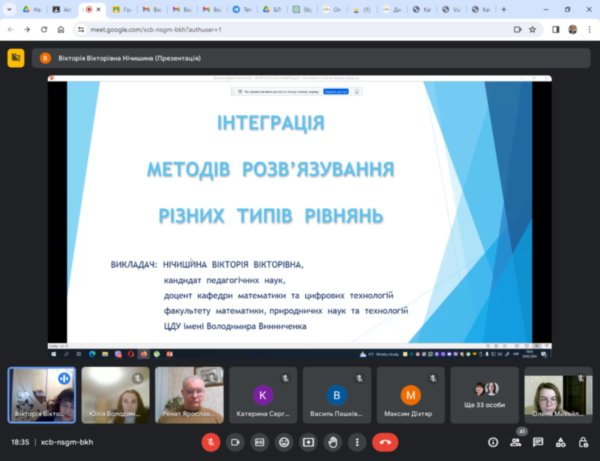Open the three-dot more options menu
Image resolution: width=600 pixels, height=461 pixels.
tap(357, 441)
